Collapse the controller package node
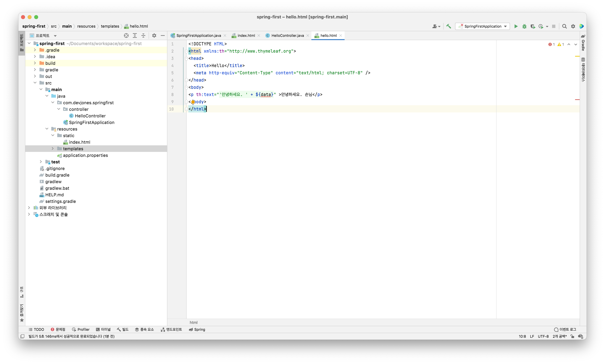 [59, 109]
